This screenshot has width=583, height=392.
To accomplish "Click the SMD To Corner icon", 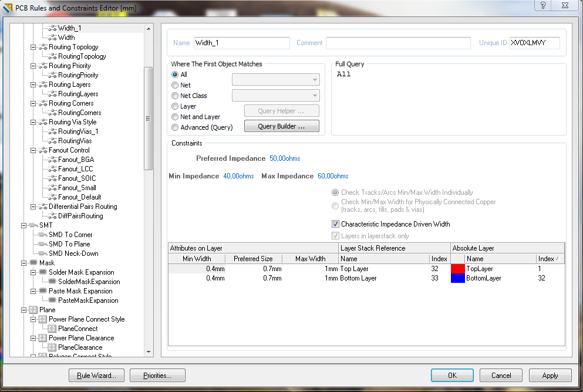I will (43, 235).
